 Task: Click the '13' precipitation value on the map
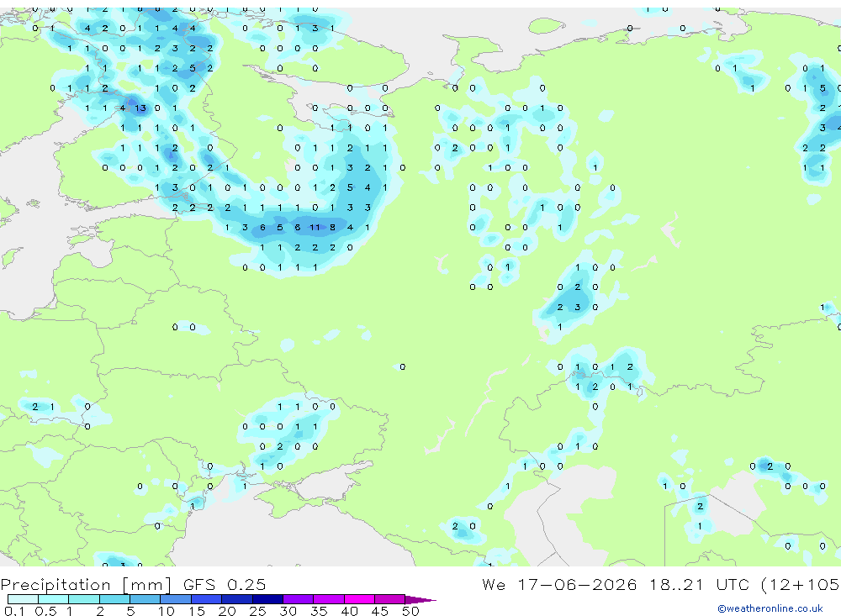click(140, 108)
